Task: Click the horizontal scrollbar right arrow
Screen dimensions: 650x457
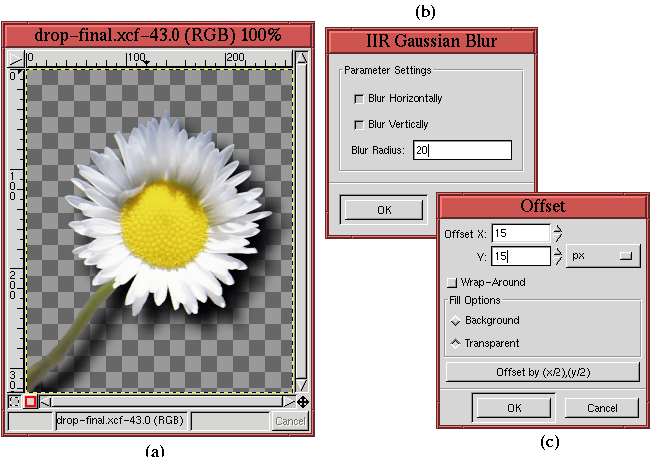Action: click(x=288, y=402)
